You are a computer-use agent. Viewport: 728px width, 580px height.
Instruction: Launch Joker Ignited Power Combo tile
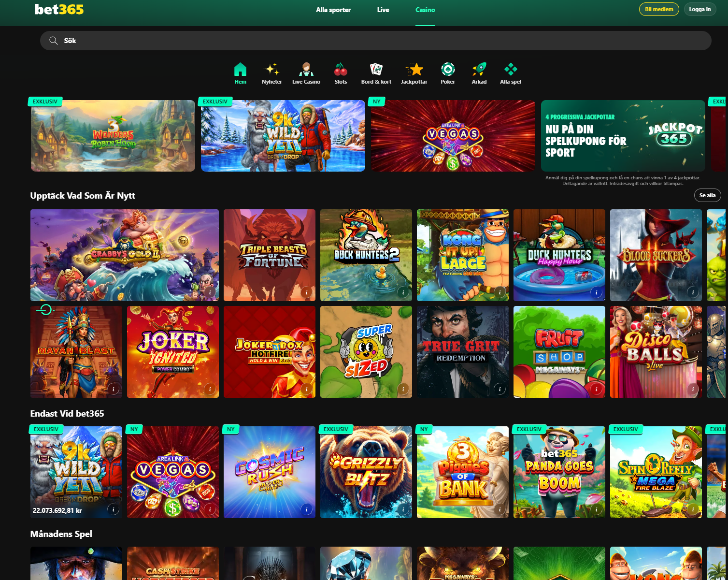coord(173,352)
